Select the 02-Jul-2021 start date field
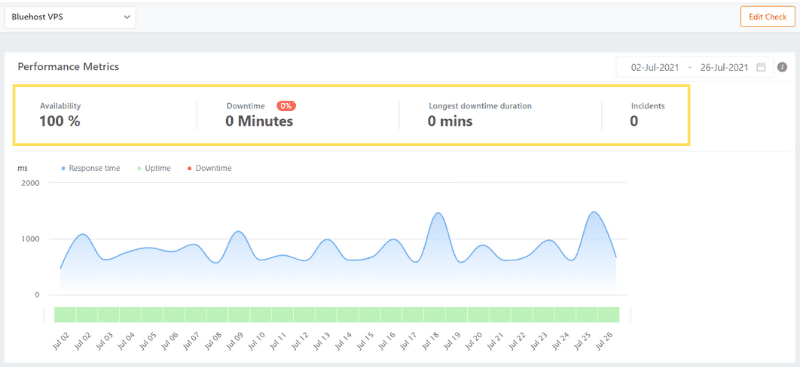 pyautogui.click(x=655, y=67)
